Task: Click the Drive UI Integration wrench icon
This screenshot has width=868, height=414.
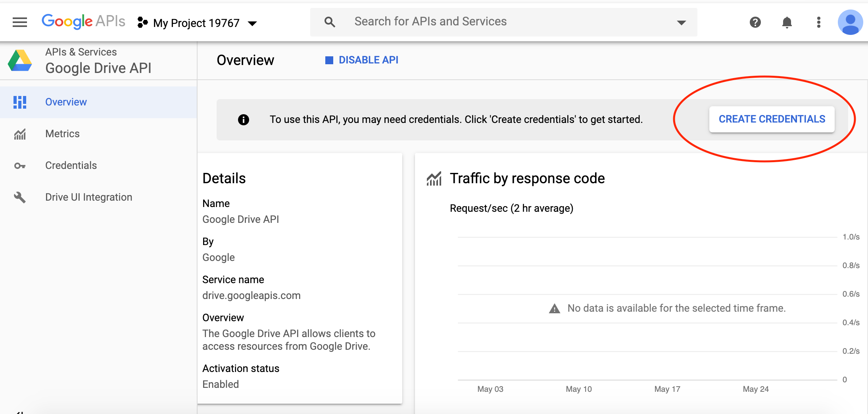Action: point(20,197)
